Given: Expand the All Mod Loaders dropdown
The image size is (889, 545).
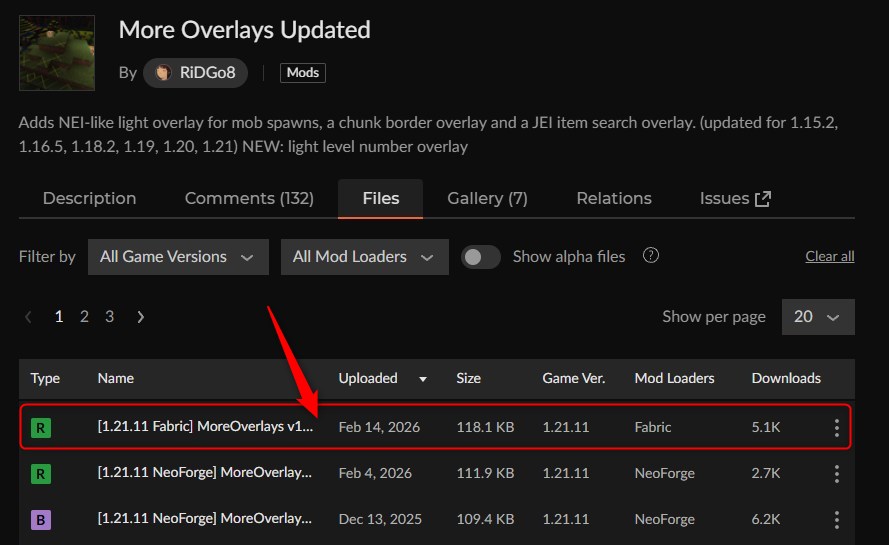Looking at the screenshot, I should (x=365, y=257).
